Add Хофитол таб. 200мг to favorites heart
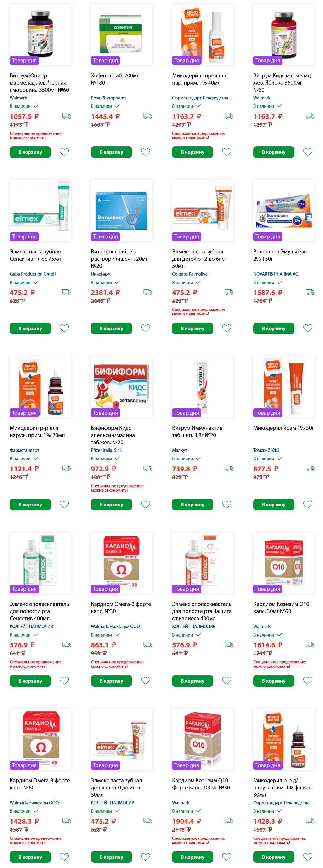 click(x=146, y=152)
